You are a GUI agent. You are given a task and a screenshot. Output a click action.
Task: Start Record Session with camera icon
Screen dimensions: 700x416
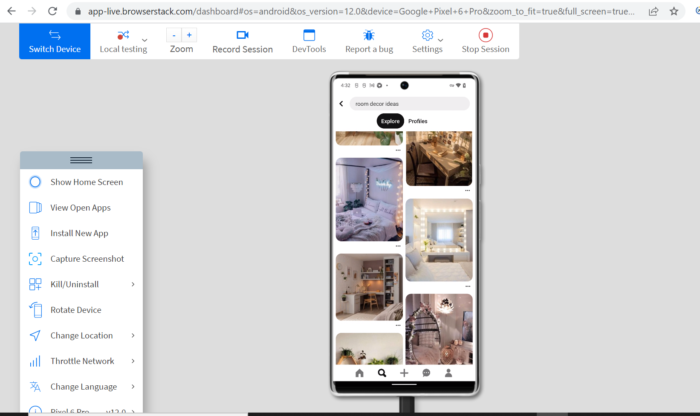pyautogui.click(x=242, y=41)
